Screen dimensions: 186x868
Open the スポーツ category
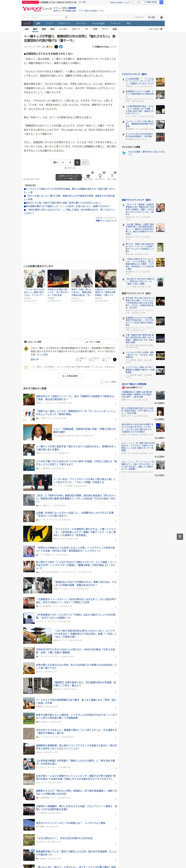(76, 29)
